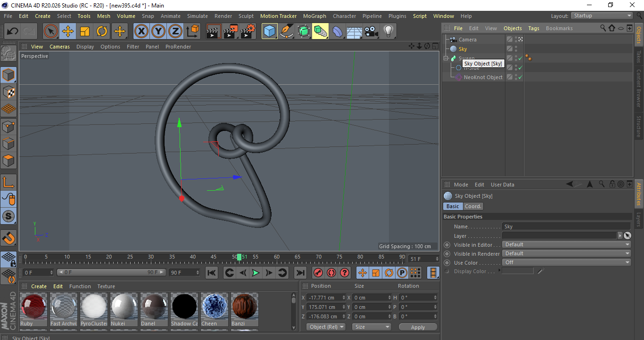Open the material manager Function menu
The height and width of the screenshot is (340, 644).
click(x=80, y=286)
